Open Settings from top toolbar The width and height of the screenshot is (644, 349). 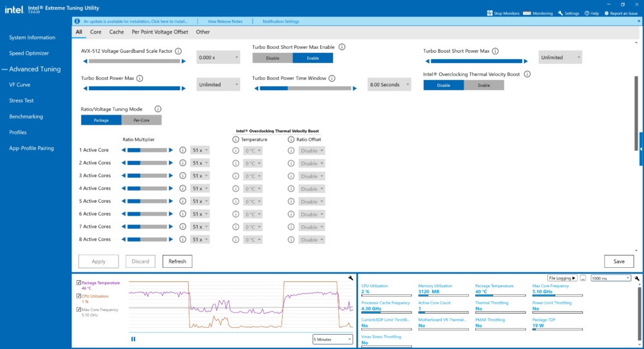tap(569, 13)
